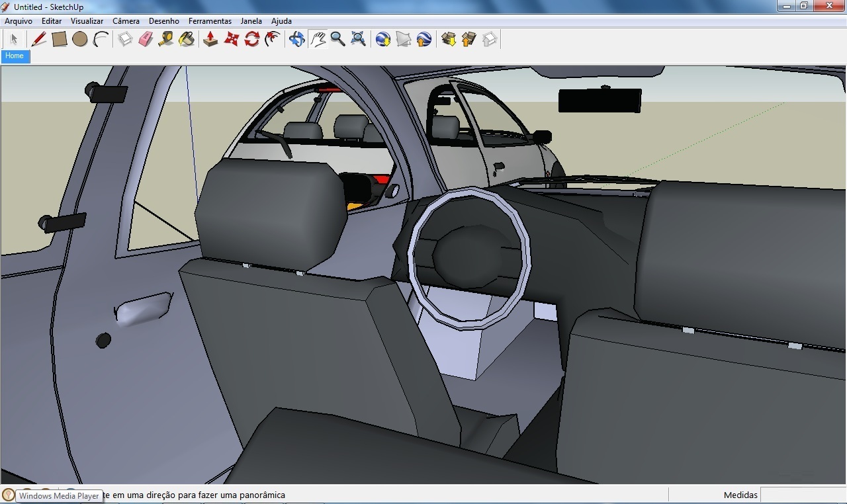Use Zoom Extents to fit the model
Image resolution: width=847 pixels, height=504 pixels.
358,39
